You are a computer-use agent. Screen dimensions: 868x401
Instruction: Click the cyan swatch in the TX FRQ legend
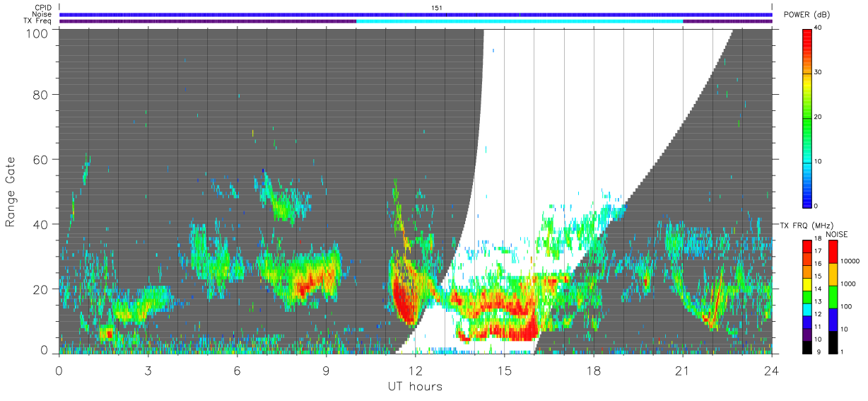[807, 310]
